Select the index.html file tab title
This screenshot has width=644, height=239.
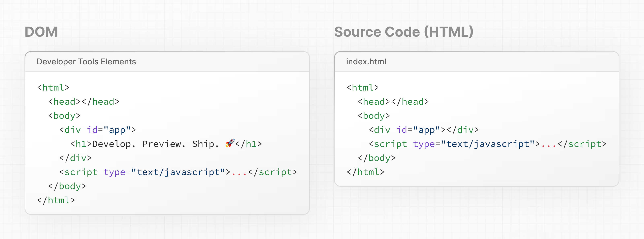[366, 62]
